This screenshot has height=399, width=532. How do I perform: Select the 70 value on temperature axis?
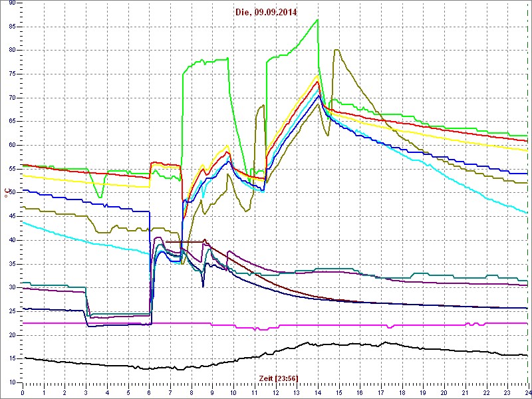[12, 98]
